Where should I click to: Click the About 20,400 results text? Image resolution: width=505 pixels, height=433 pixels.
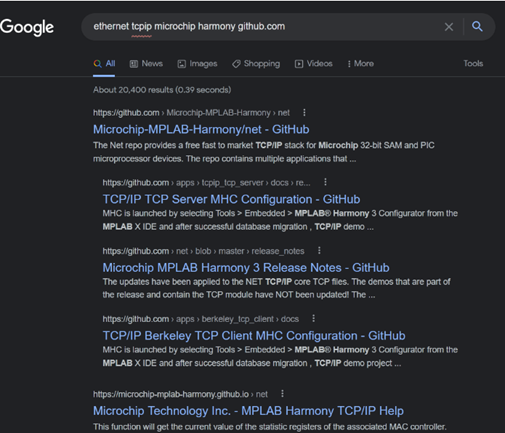(162, 90)
